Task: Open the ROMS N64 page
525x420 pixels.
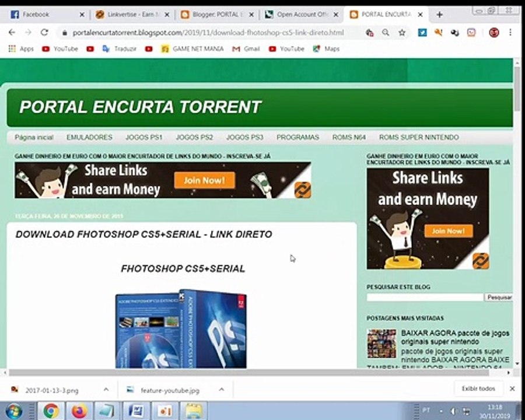Action: pyautogui.click(x=349, y=137)
